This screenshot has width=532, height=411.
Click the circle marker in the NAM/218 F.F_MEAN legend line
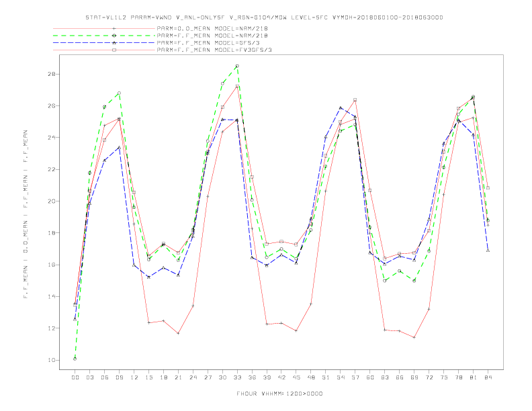coord(114,36)
